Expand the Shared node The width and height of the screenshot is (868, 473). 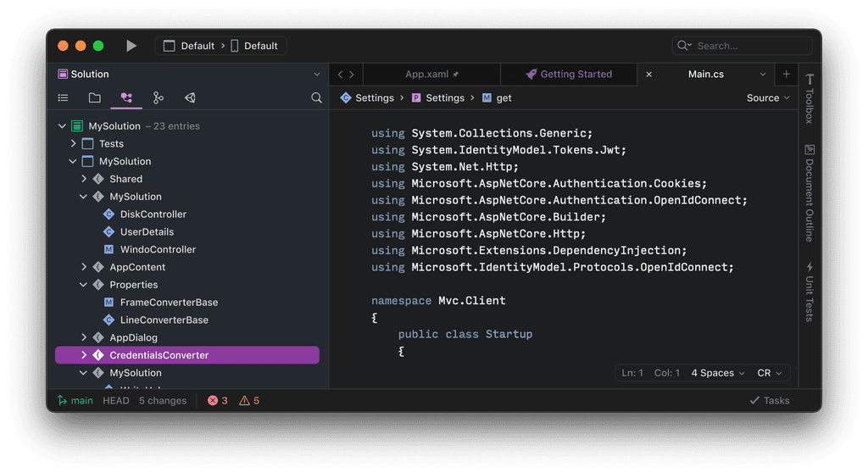[x=84, y=179]
